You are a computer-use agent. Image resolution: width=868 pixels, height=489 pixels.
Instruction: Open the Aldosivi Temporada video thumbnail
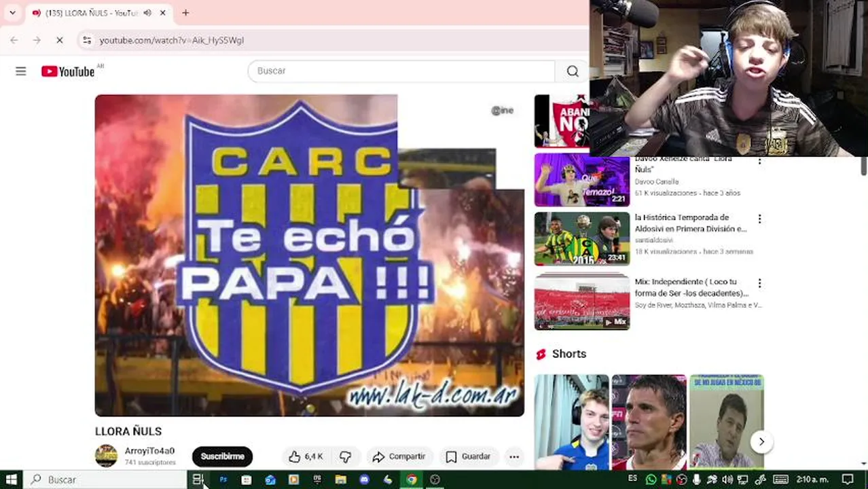(x=582, y=239)
